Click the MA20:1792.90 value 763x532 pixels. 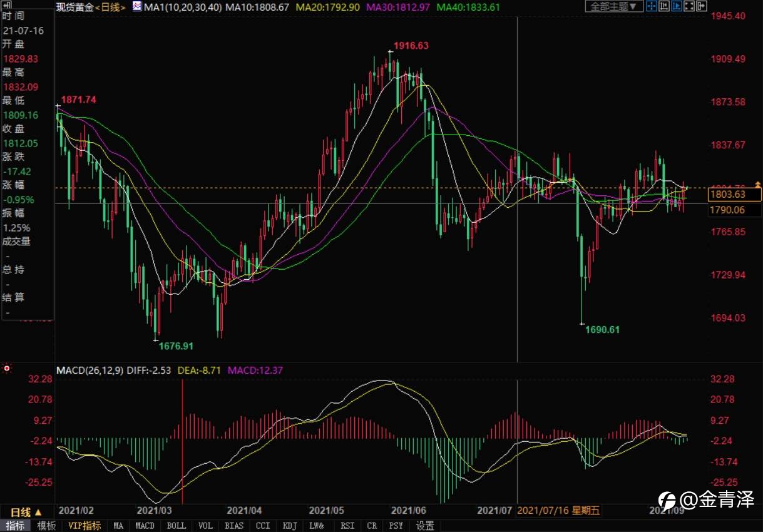[327, 7]
